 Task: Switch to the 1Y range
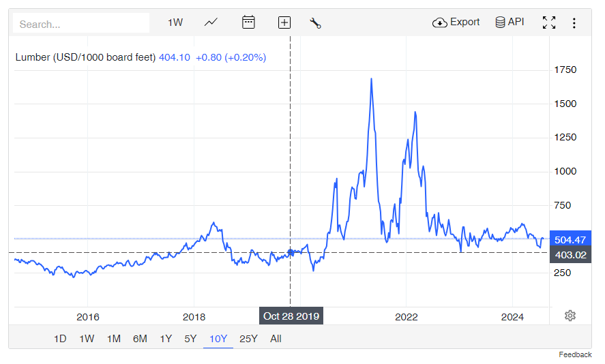[x=166, y=339]
